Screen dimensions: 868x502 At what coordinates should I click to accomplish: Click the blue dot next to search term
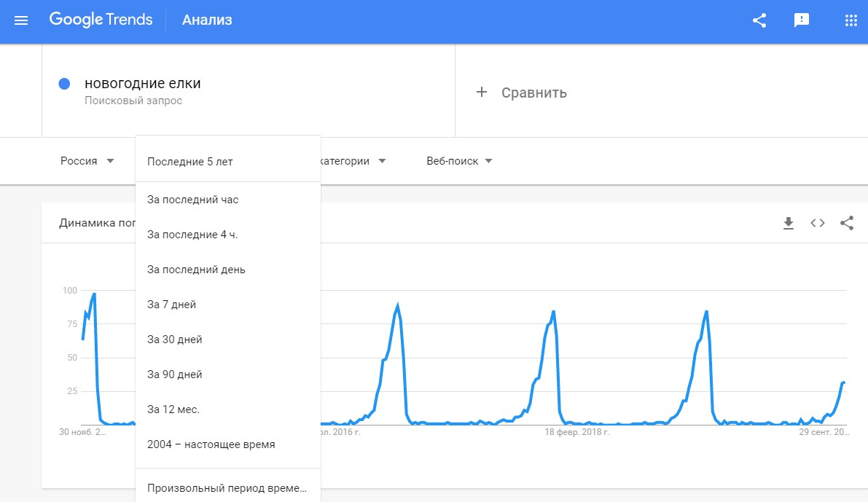[x=64, y=84]
